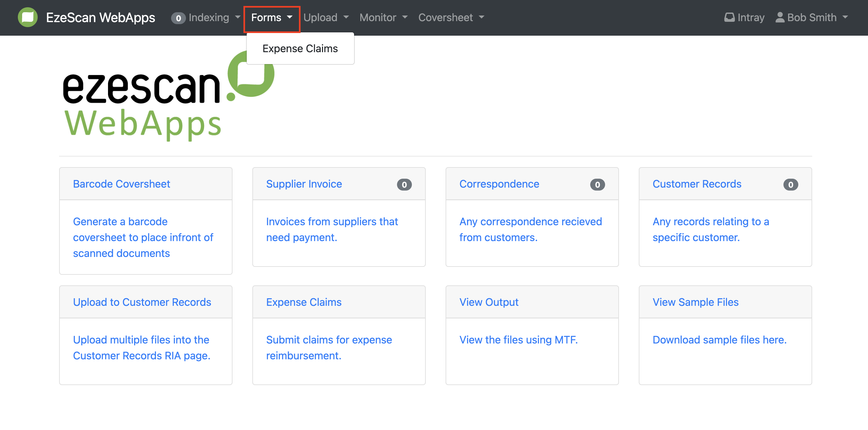Open the Coversheet dropdown menu
868x430 pixels.
(x=451, y=17)
